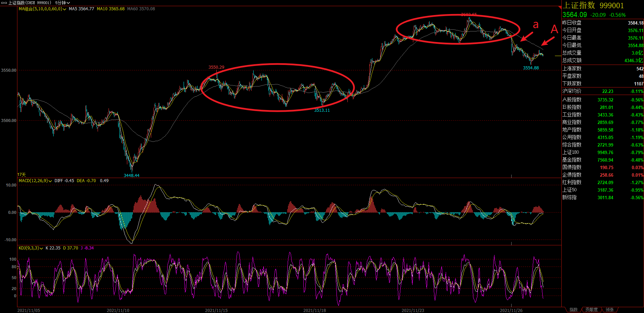Open the MACD(12,26,9) indicator dropdown
Viewport: 644px width, 313px height.
click(50, 181)
